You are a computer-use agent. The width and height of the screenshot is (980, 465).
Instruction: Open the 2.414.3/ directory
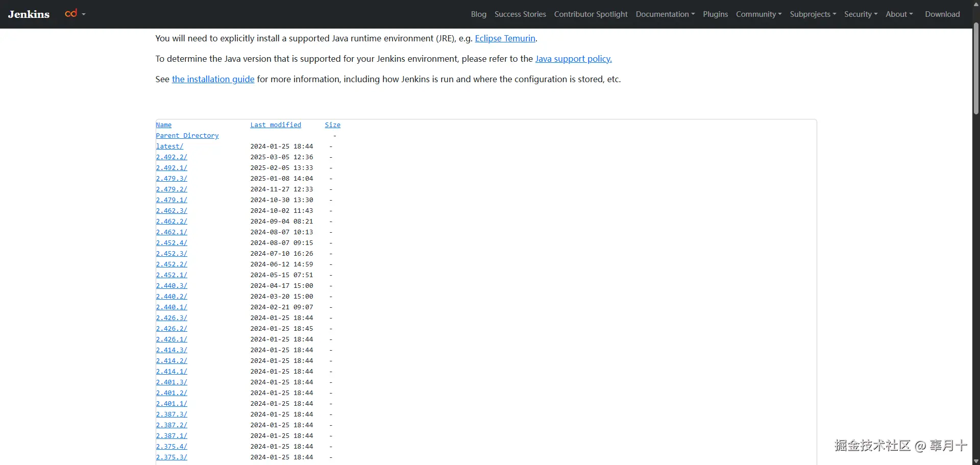click(x=171, y=350)
